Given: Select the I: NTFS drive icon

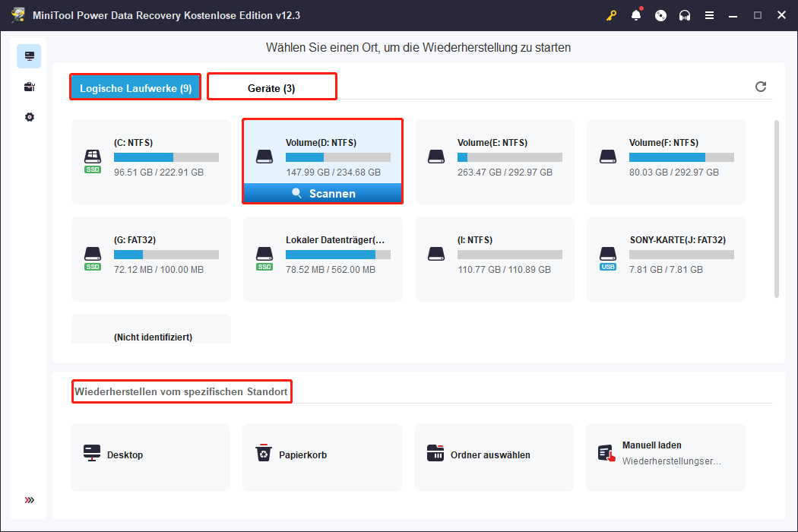Looking at the screenshot, I should (x=436, y=254).
